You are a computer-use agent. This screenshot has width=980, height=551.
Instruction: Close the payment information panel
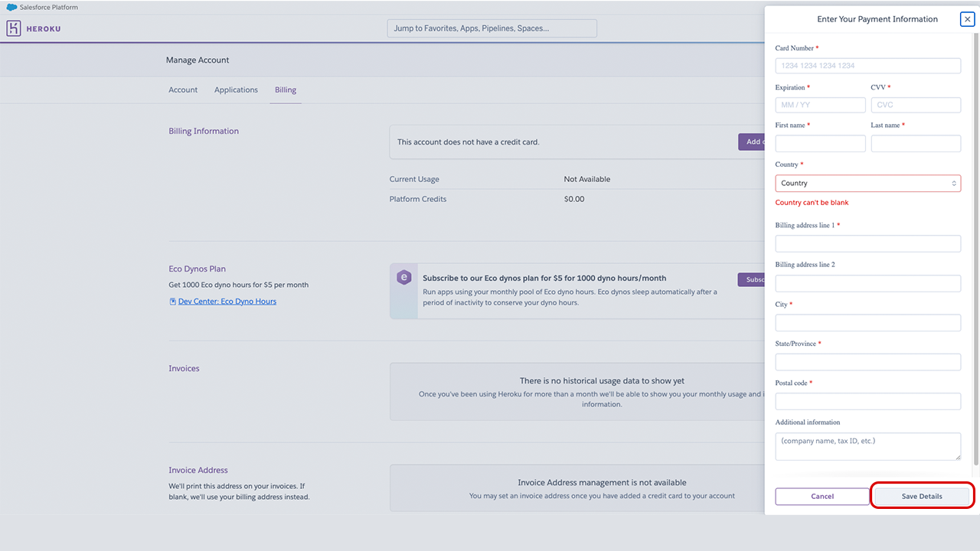coord(967,19)
